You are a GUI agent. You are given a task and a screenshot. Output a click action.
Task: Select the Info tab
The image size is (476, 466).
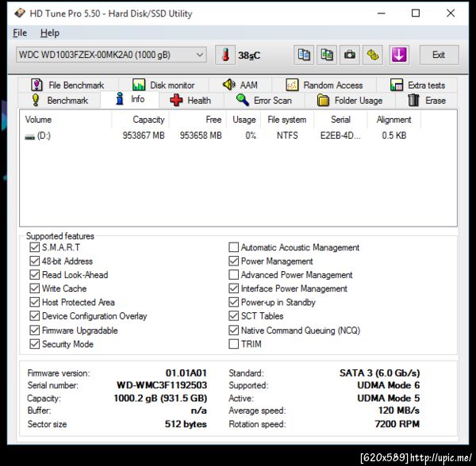pyautogui.click(x=129, y=99)
